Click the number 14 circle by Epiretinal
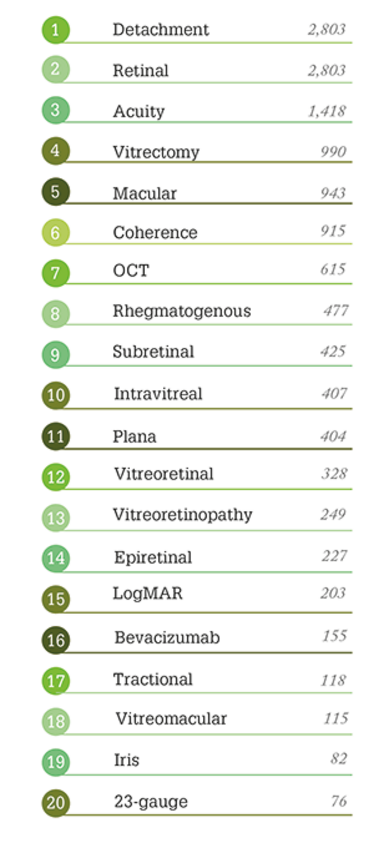This screenshot has width=374, height=843. [56, 558]
